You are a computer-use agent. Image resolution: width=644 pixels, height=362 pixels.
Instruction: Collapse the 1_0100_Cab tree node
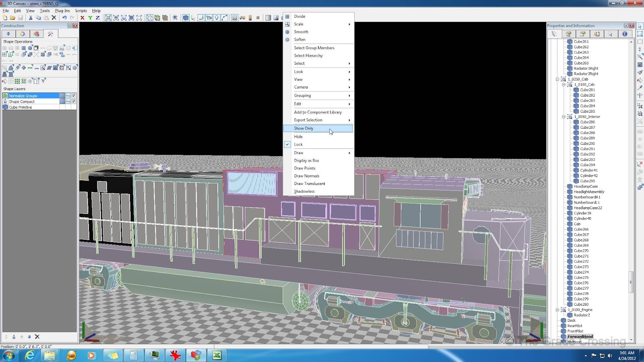564,84
